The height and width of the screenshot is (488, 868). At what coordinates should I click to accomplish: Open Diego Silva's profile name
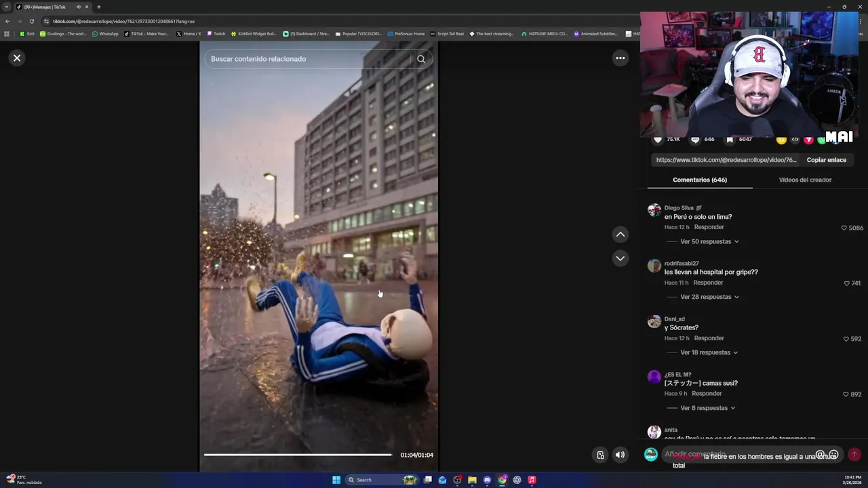(x=679, y=208)
